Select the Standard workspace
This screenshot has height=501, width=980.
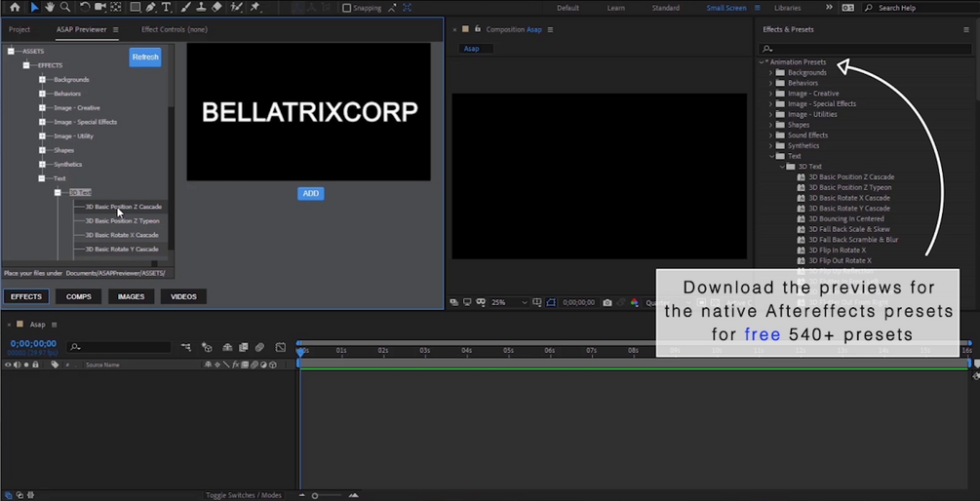[x=666, y=8]
